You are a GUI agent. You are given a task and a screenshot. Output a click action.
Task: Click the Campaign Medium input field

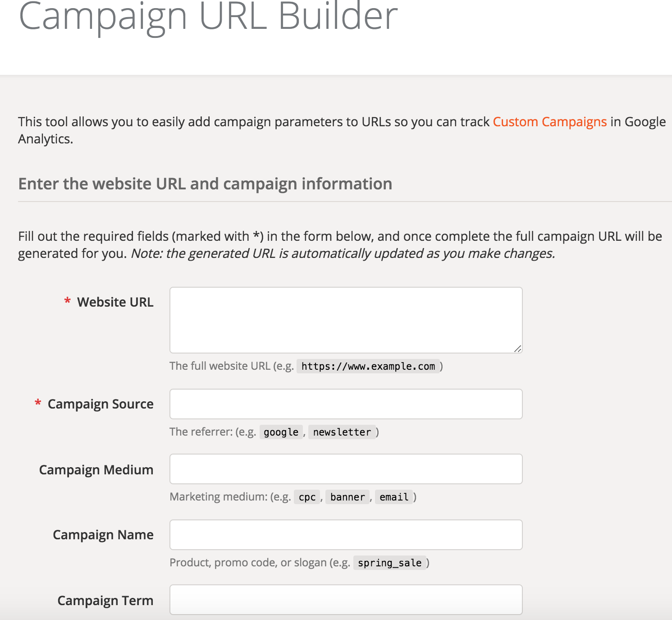click(346, 469)
